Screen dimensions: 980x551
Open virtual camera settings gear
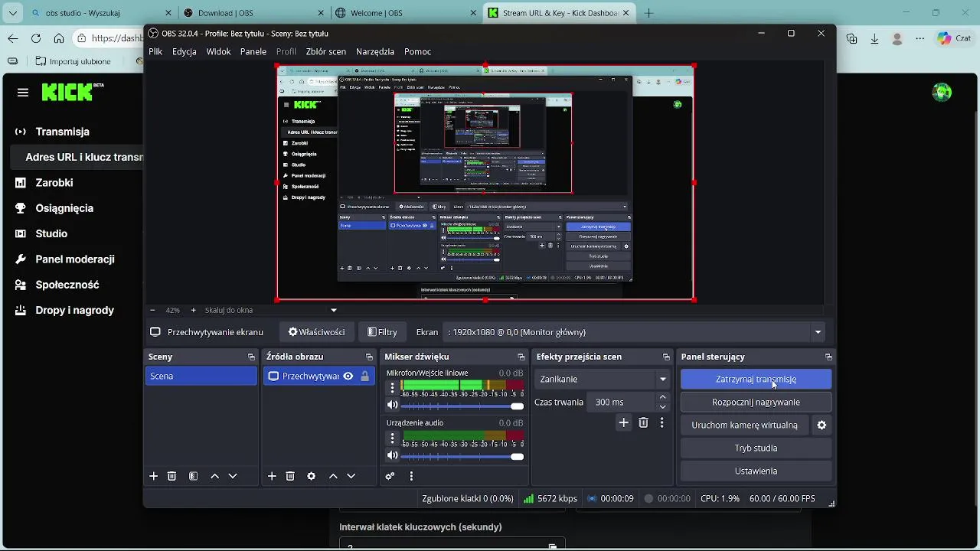pos(822,425)
